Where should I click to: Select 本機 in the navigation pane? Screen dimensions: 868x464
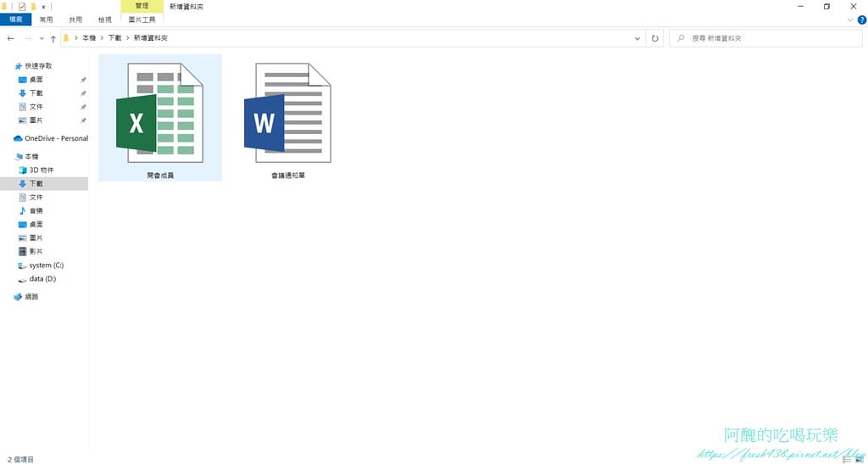coord(31,157)
